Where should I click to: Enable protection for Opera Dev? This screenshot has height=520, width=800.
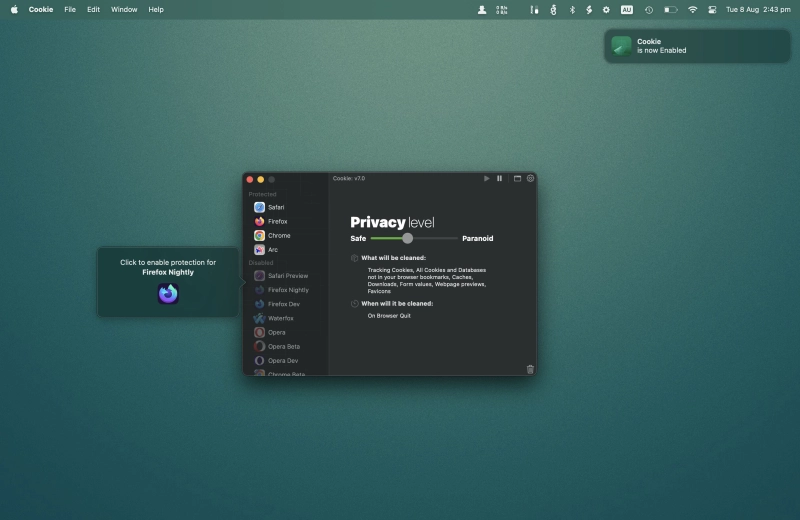click(x=285, y=361)
